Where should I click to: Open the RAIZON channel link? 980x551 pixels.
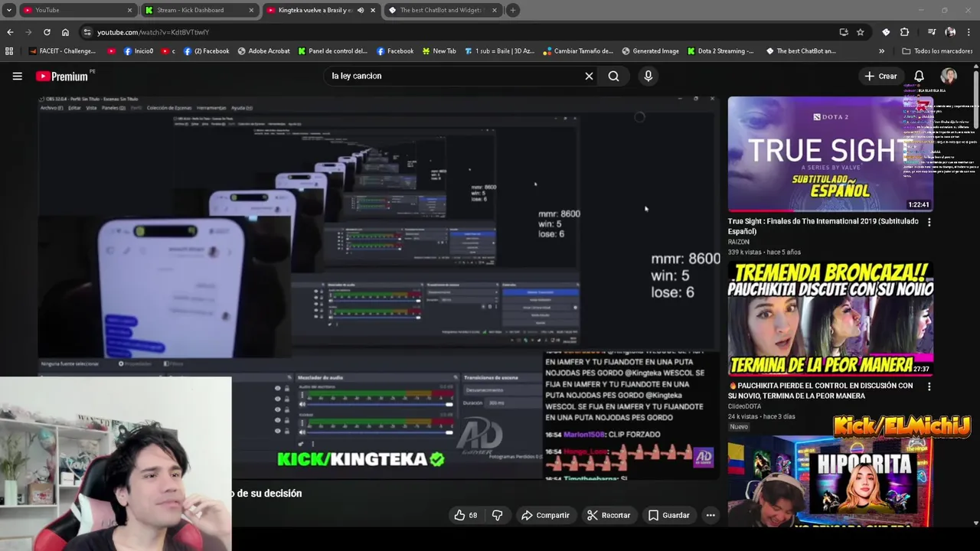coord(738,242)
